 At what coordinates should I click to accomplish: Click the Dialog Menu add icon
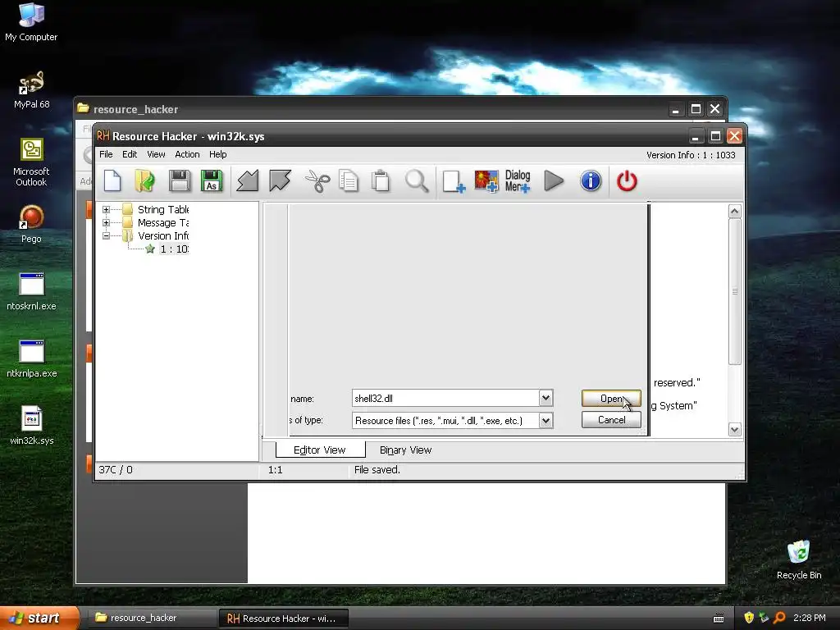pyautogui.click(x=518, y=181)
